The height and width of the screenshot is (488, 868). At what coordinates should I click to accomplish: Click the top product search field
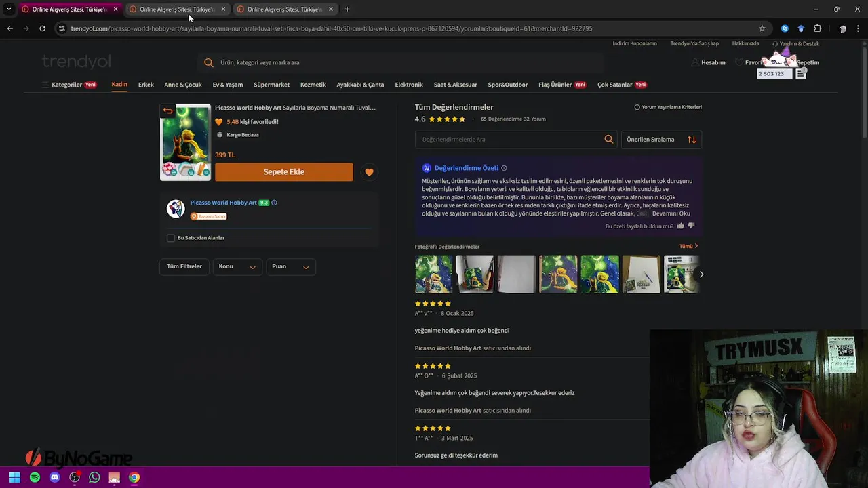point(400,62)
